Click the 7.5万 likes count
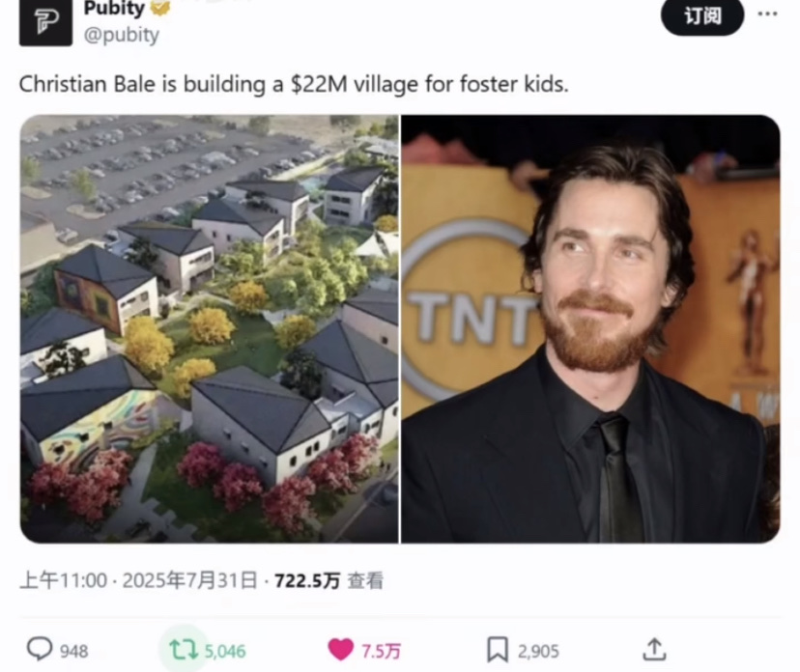Image resolution: width=800 pixels, height=672 pixels. pyautogui.click(x=381, y=651)
